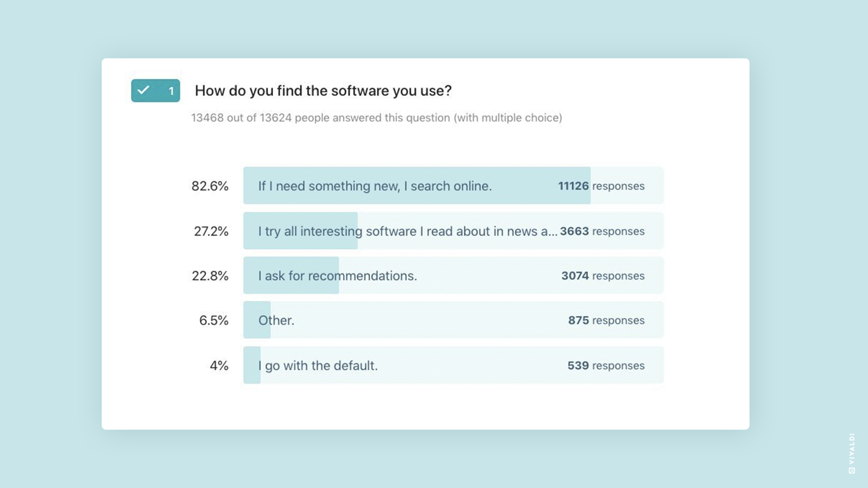Select the 'I ask for recommendations' bar
Viewport: 868px width, 488px height.
[x=453, y=276]
